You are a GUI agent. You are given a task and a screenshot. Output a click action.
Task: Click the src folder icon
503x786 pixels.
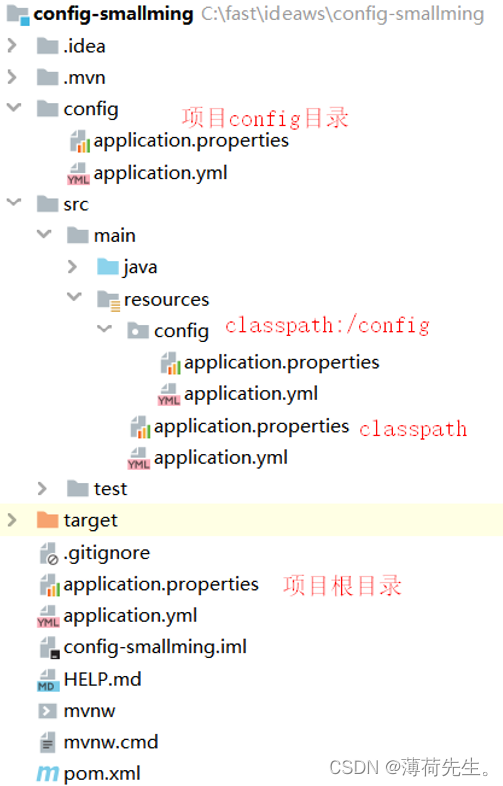click(x=48, y=204)
